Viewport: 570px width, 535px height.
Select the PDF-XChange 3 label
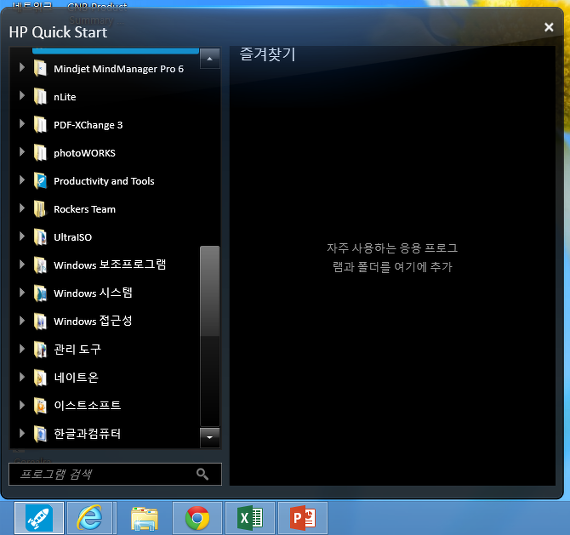pyautogui.click(x=88, y=125)
